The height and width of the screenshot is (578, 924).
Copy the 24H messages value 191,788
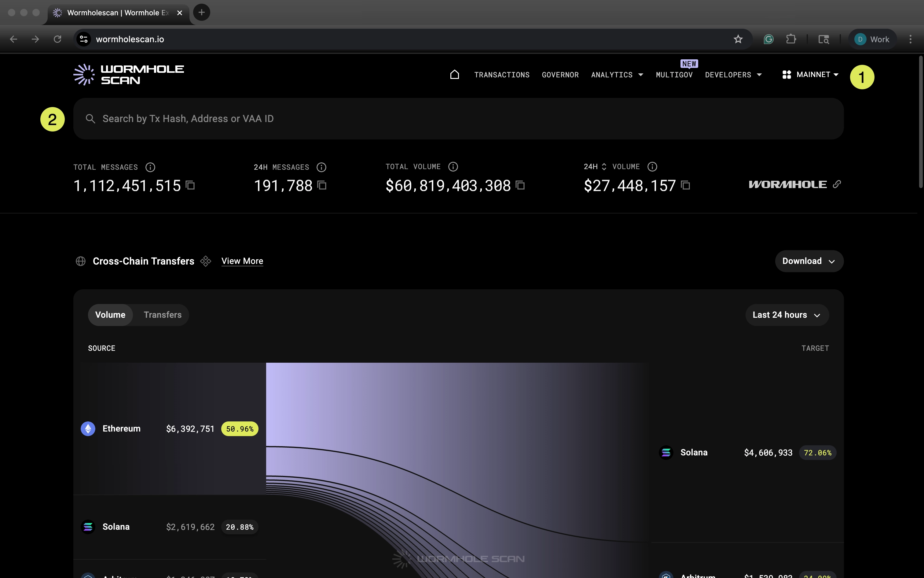click(x=322, y=185)
